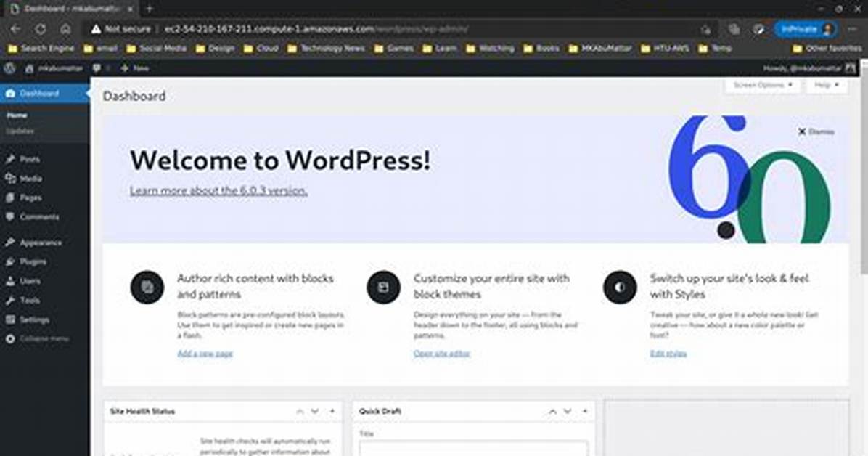This screenshot has height=456, width=868.
Task: Click the InPrivate profile button
Action: pyautogui.click(x=806, y=29)
